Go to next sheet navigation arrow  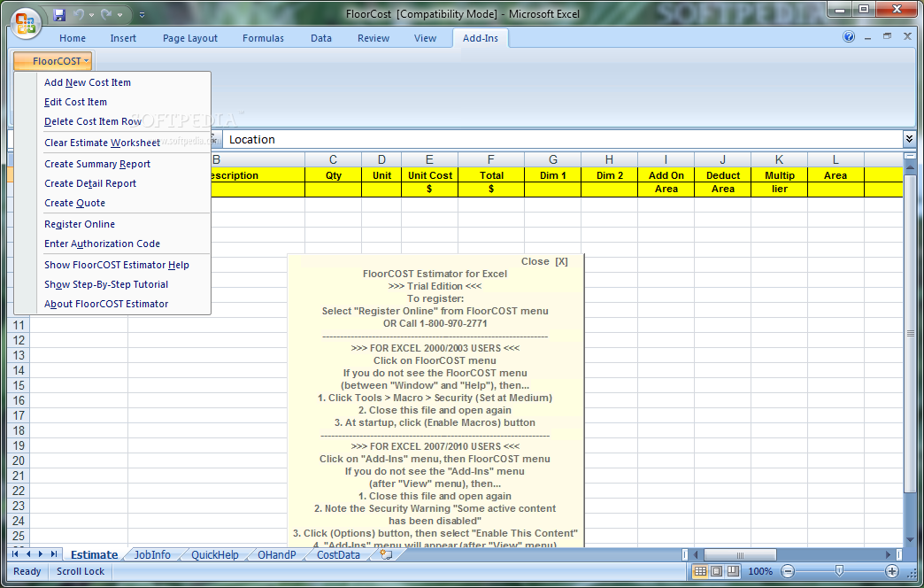click(41, 554)
